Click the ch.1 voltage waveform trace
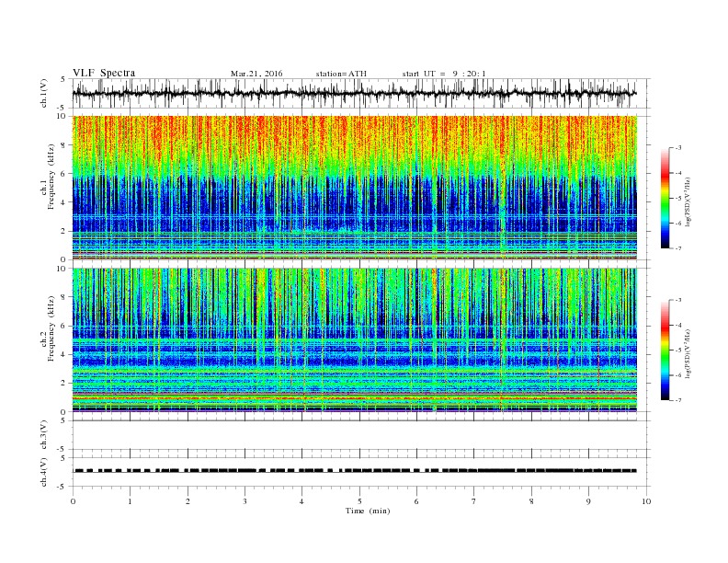 (355, 93)
